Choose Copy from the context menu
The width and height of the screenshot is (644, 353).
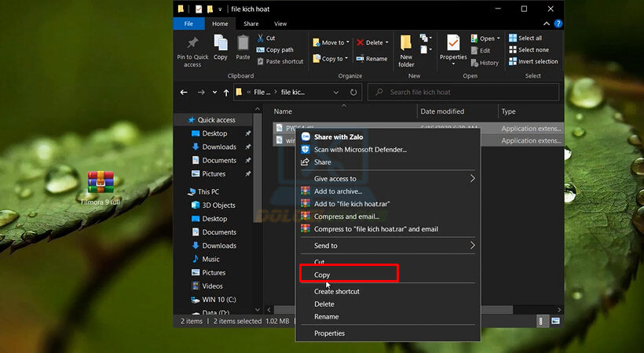point(322,275)
